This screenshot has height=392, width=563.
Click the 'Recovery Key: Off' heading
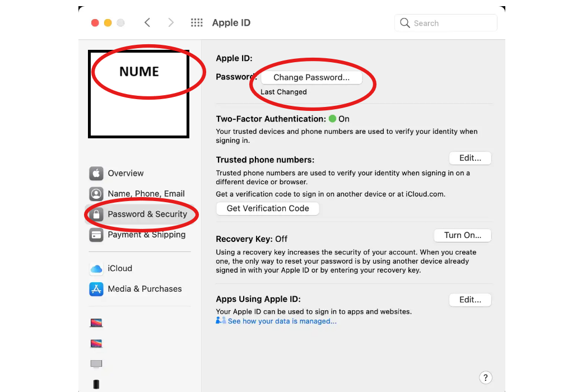252,239
